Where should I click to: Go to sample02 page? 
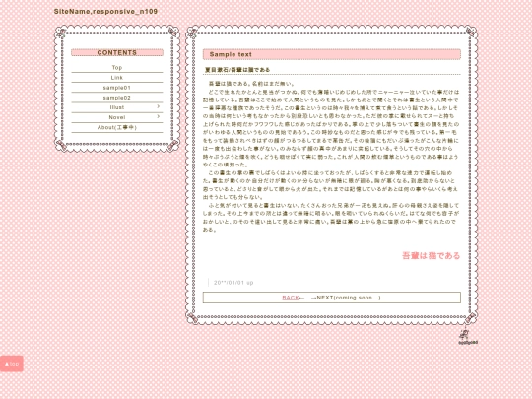click(117, 98)
